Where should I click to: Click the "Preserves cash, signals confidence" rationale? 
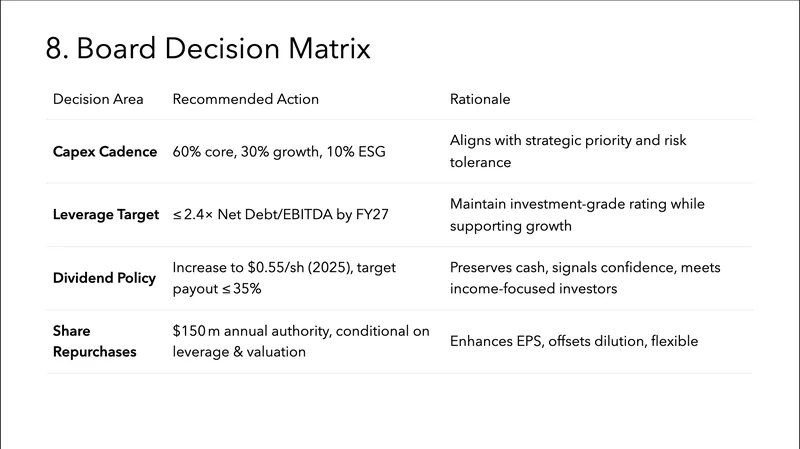click(x=585, y=268)
